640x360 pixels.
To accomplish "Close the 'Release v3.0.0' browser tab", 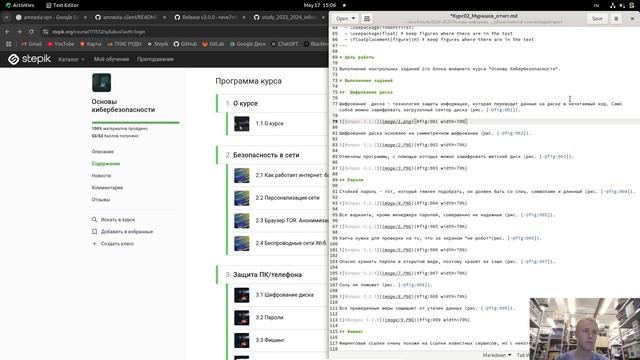I will click(x=243, y=18).
